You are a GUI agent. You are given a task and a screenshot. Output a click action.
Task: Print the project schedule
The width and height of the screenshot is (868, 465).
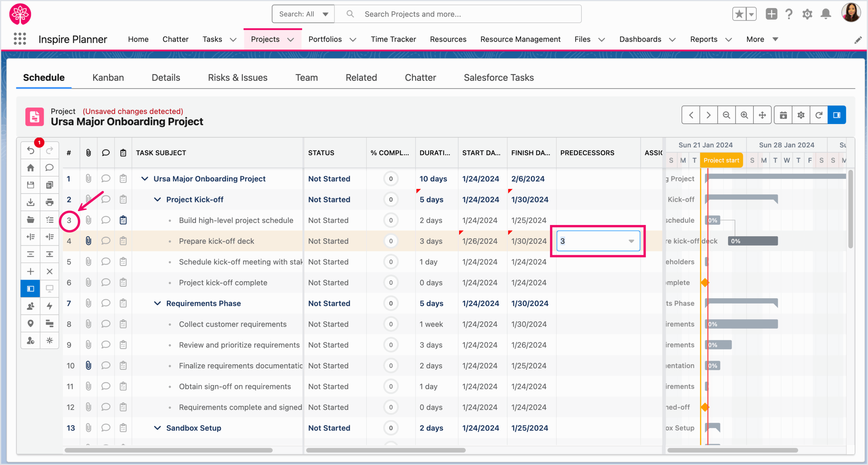[50, 202]
